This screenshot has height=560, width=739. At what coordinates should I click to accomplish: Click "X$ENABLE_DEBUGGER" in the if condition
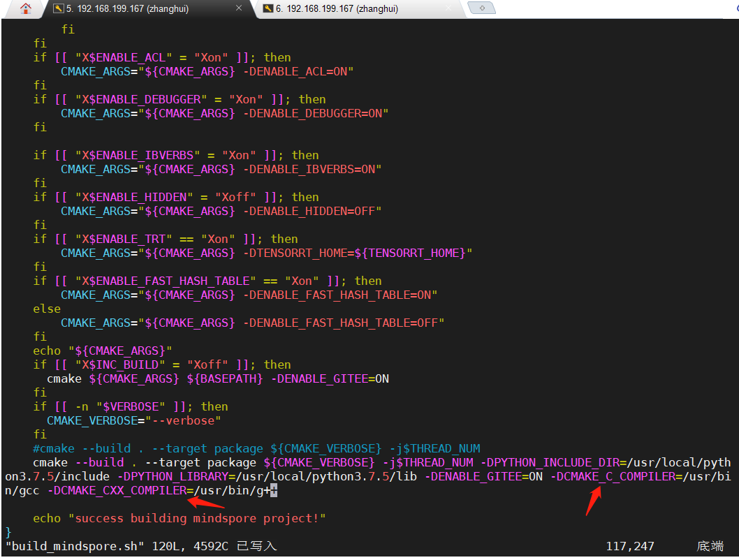tap(141, 99)
